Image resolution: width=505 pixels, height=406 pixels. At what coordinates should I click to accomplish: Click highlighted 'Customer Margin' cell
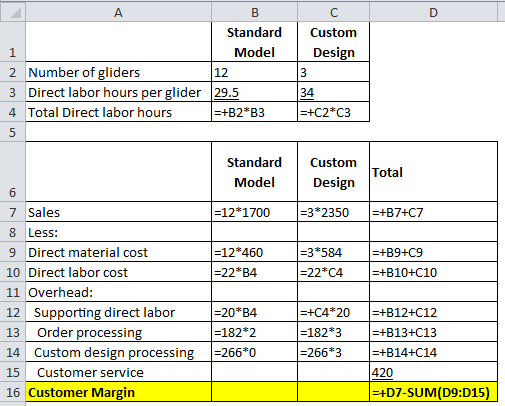pos(118,392)
